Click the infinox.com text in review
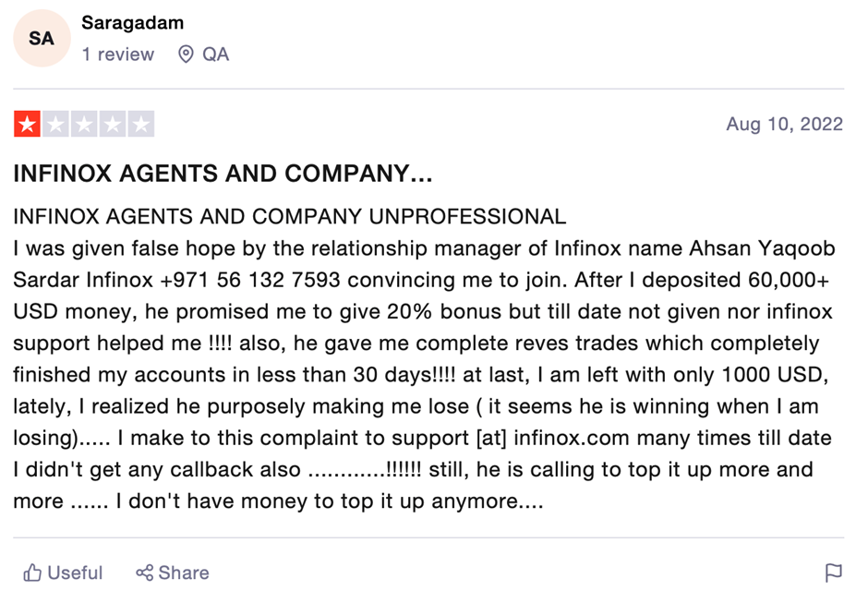This screenshot has width=868, height=591. coord(572,438)
